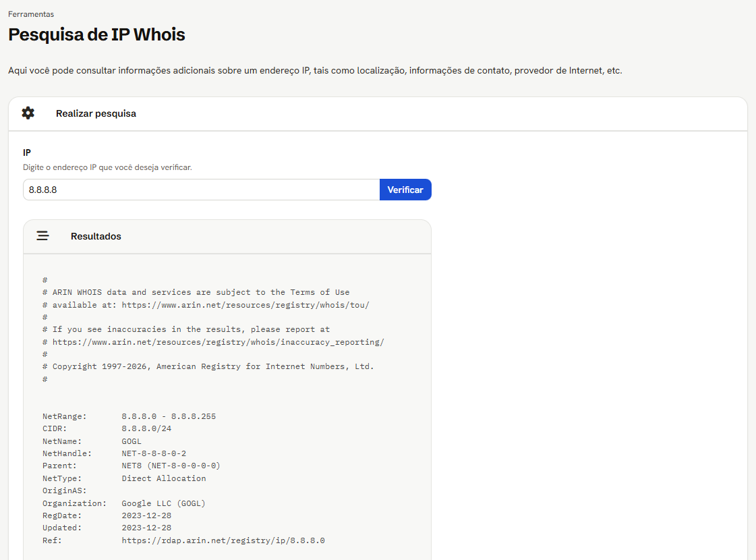Click the IP field label
The height and width of the screenshot is (560, 756).
27,152
